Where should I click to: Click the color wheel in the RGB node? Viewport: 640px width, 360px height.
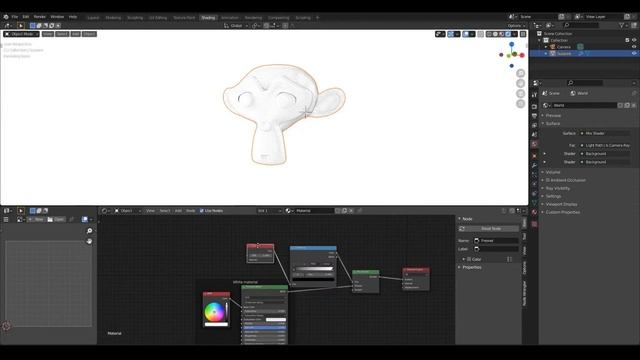pos(214,312)
